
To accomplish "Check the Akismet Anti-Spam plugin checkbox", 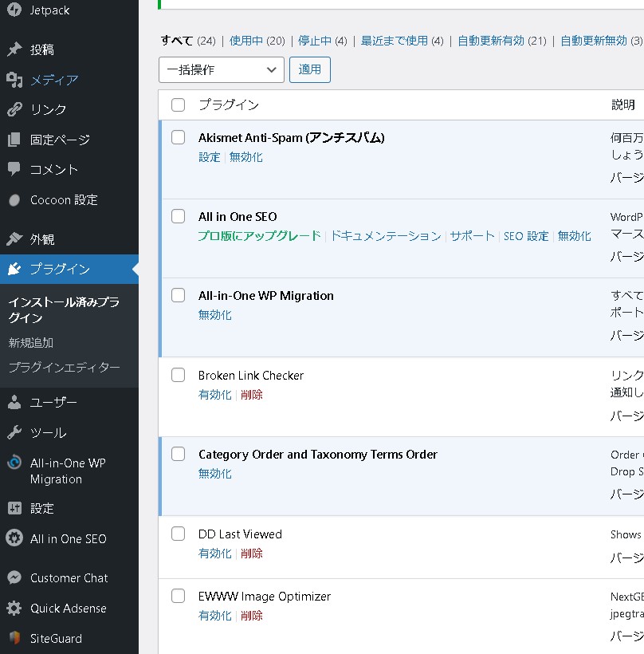I will tap(179, 137).
